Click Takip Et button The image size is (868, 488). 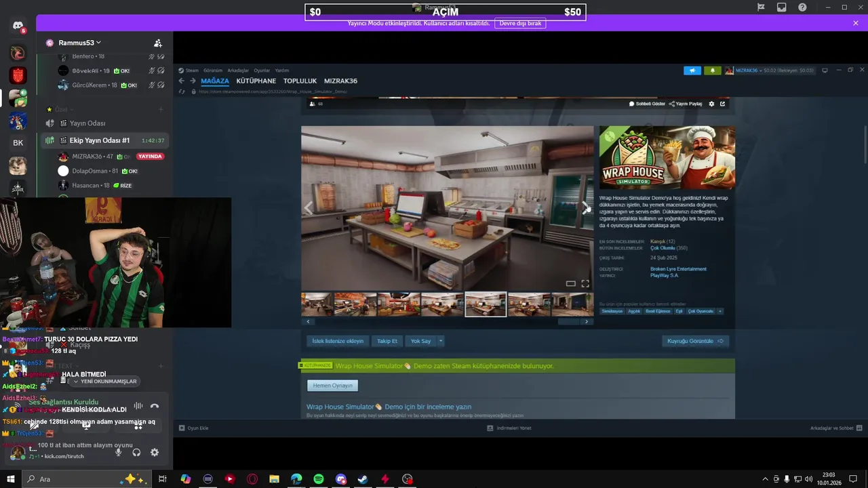[x=387, y=341]
